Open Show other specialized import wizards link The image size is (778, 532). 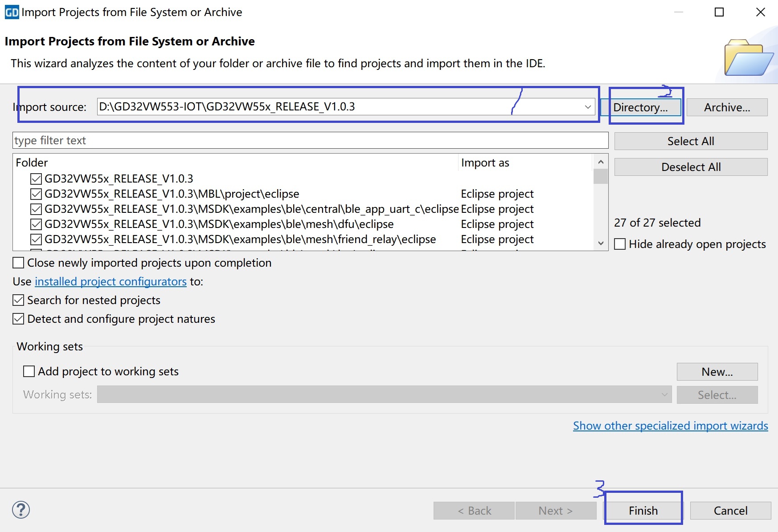tap(670, 426)
